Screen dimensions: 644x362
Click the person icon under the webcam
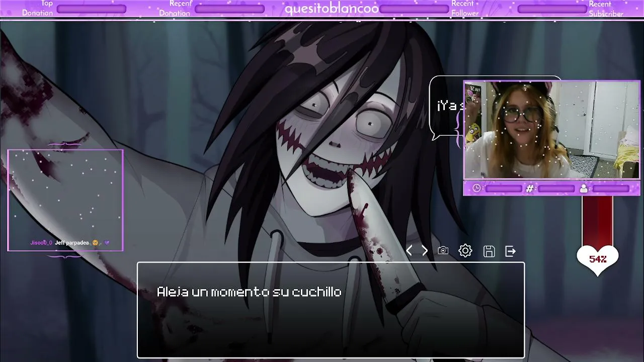coord(584,189)
